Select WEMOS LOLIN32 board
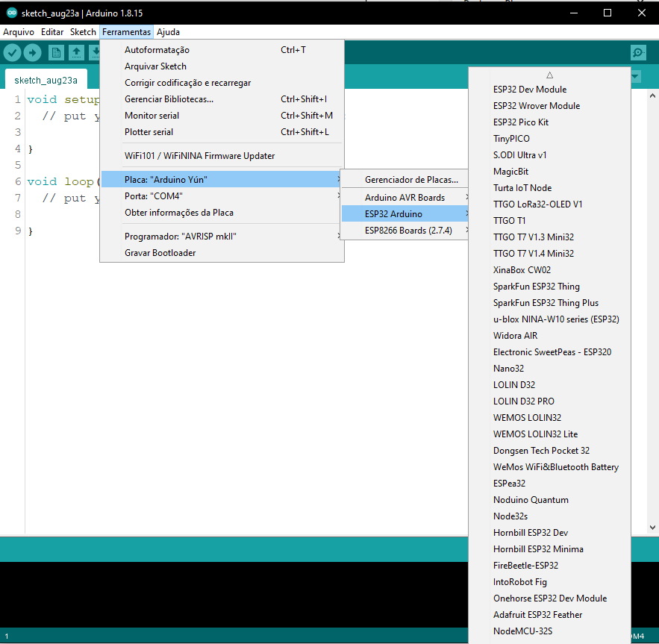The height and width of the screenshot is (644, 659). coord(550,417)
